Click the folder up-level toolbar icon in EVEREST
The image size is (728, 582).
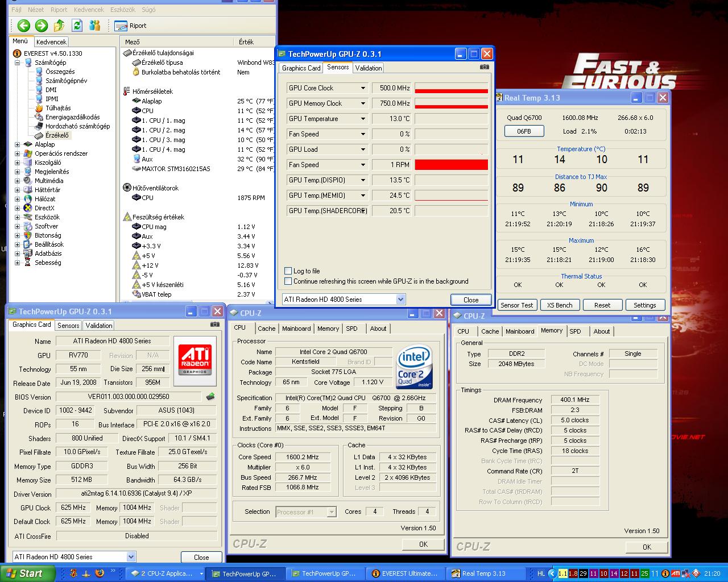(x=59, y=25)
